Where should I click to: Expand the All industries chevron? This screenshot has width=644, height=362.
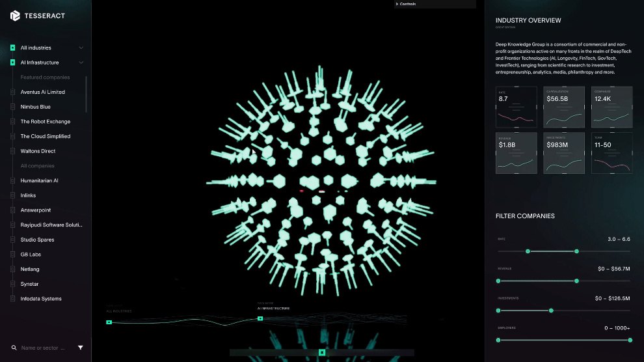point(81,48)
